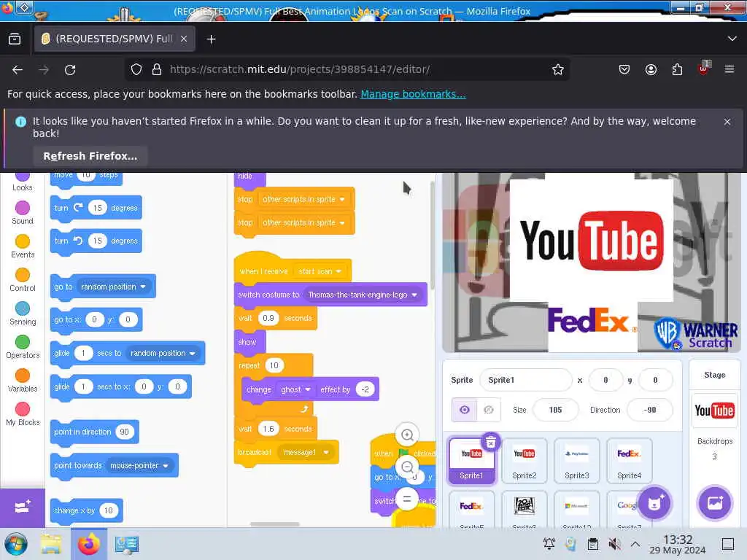
Task: Click the sprite x position field
Action: click(605, 380)
